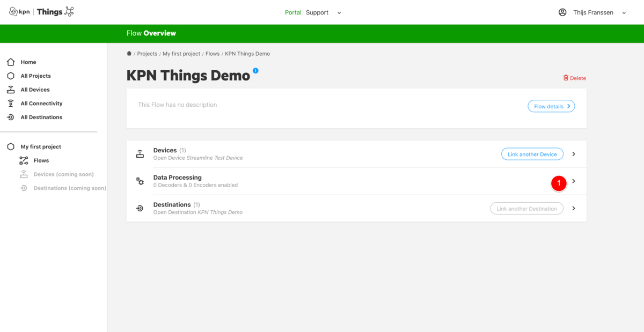Click KPN Things Demo breadcrumb entry

point(247,54)
